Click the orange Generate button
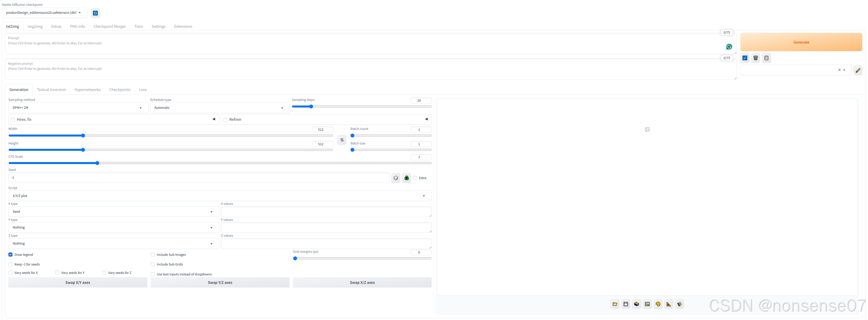This screenshot has height=320, width=868. tap(801, 42)
